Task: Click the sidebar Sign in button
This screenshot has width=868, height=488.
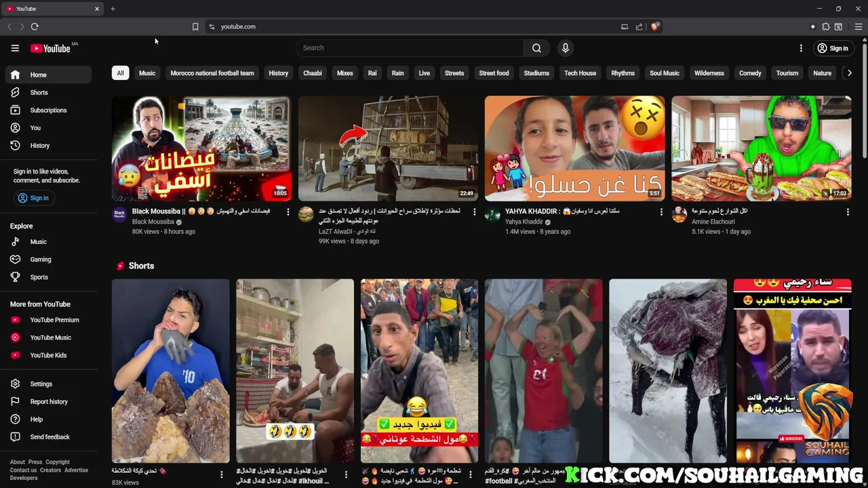Action: tap(33, 198)
